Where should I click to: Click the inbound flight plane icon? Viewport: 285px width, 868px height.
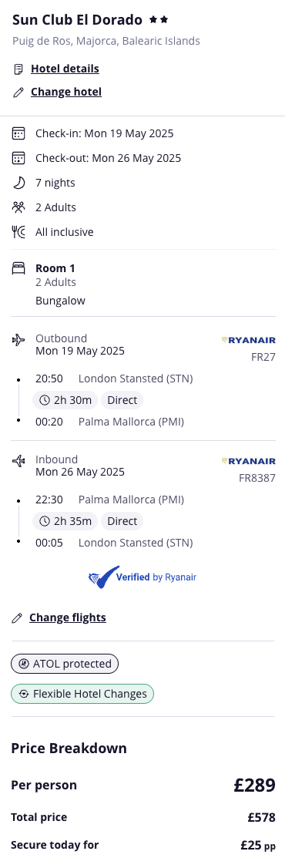point(18,460)
